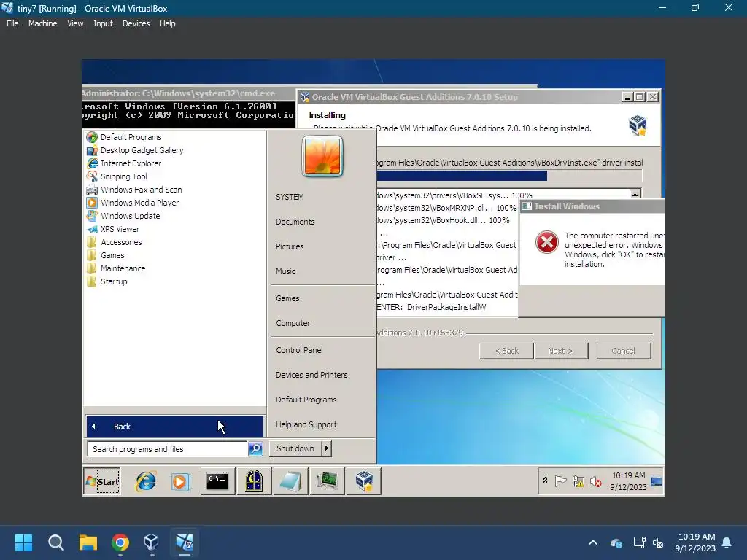Go Back to the main Start menu

coord(175,426)
